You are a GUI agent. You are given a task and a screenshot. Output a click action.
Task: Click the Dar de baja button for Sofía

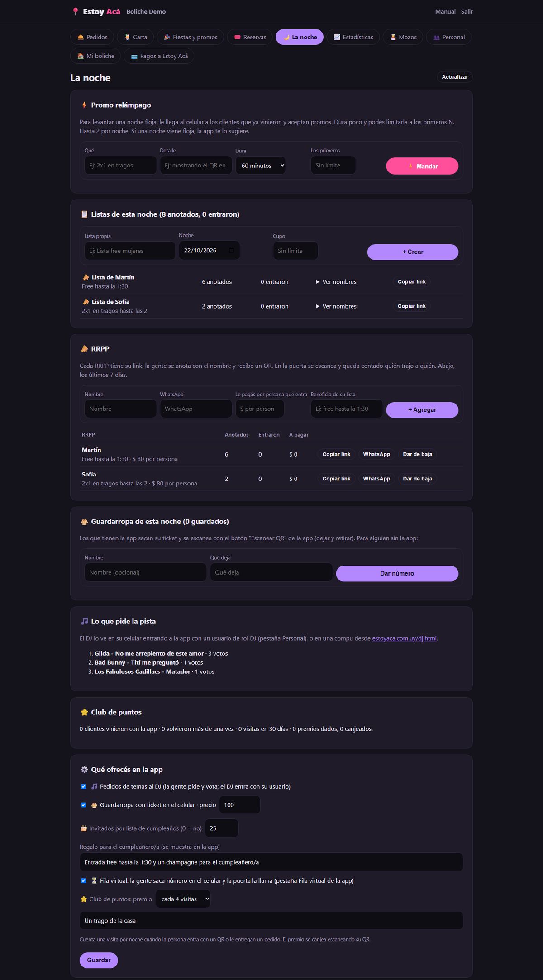(417, 479)
